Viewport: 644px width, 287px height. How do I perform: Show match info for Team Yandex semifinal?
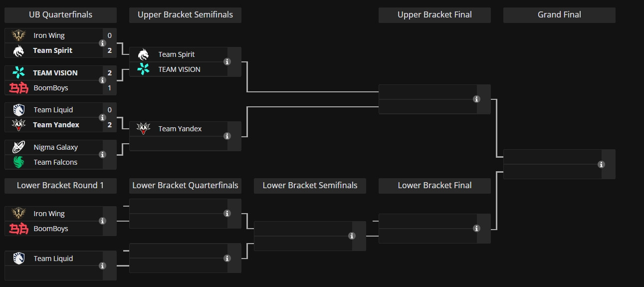227,136
